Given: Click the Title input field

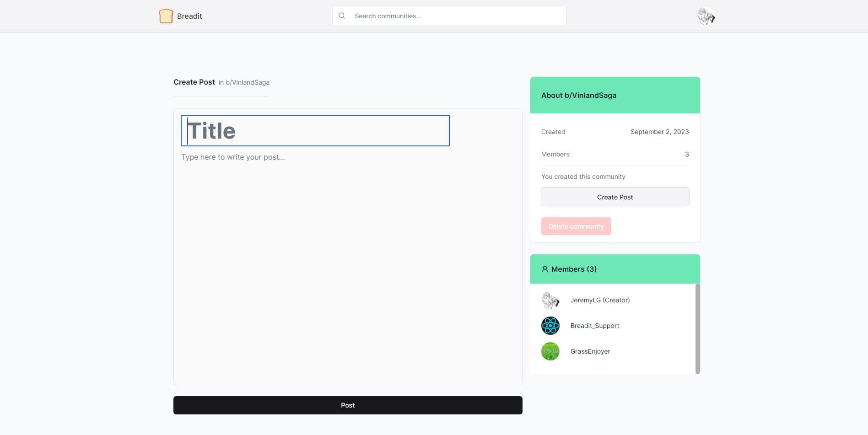Looking at the screenshot, I should (x=315, y=131).
